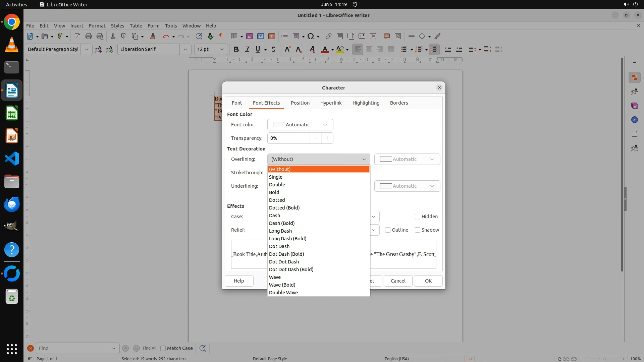
Task: Enable the Hidden checkbox
Action: tap(418, 217)
